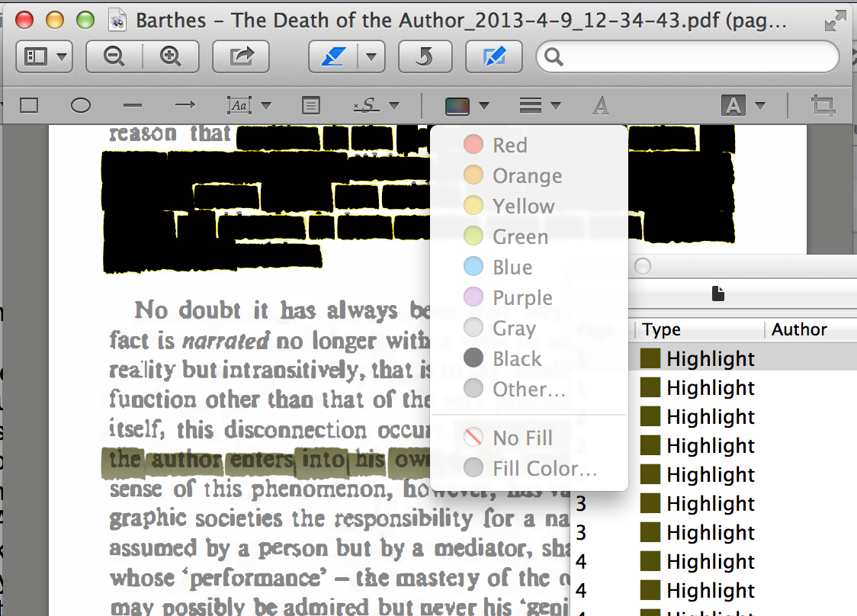Select the rectangle shape tool
The height and width of the screenshot is (616, 857).
click(29, 105)
